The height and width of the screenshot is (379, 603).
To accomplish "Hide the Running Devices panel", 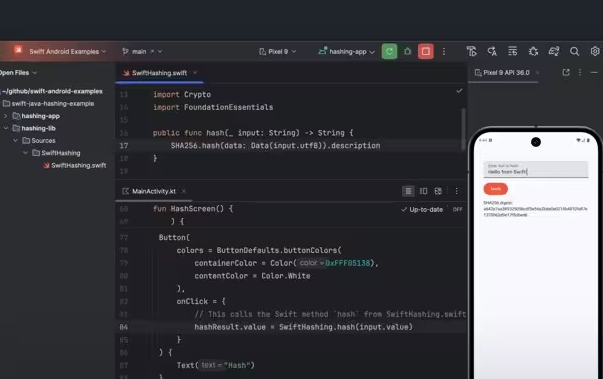I will pos(594,72).
